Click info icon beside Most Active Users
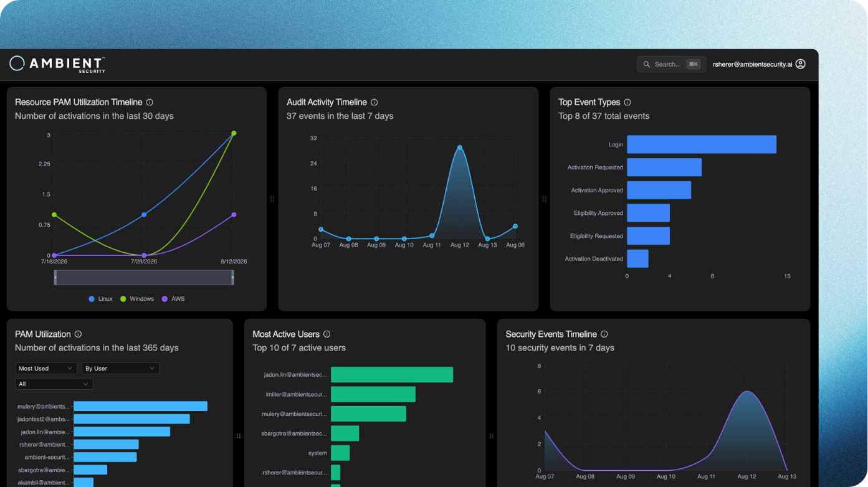This screenshot has width=868, height=487. click(x=327, y=334)
